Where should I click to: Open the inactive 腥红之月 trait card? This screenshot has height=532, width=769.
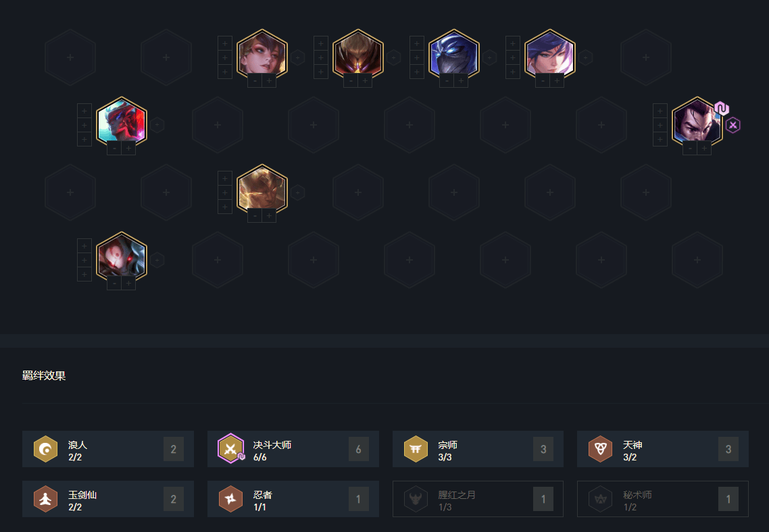[x=478, y=499]
